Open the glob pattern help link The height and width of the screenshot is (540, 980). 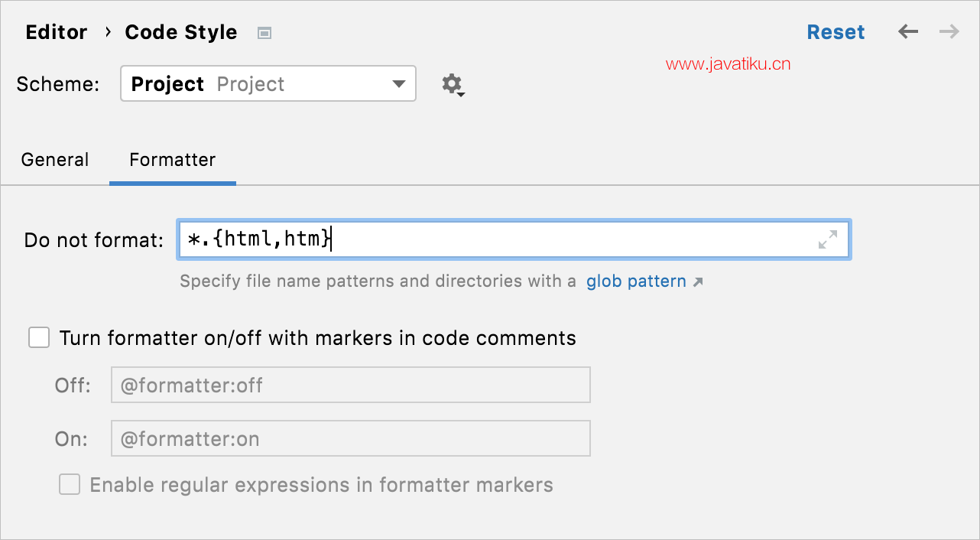(636, 281)
